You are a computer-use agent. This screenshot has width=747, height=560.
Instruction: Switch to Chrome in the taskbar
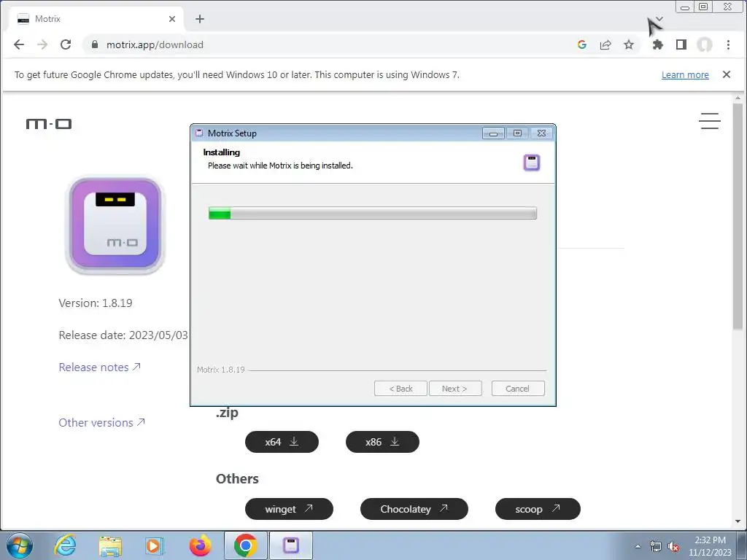coord(245,545)
